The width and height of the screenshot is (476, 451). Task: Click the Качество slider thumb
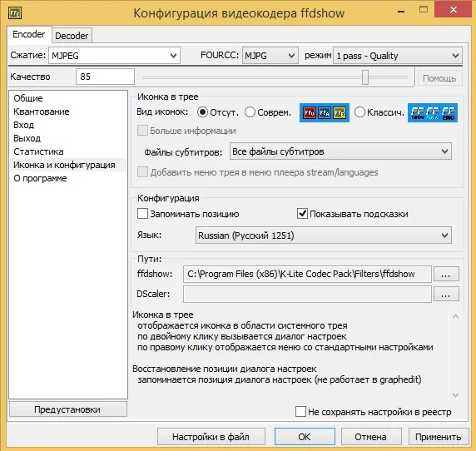[365, 77]
